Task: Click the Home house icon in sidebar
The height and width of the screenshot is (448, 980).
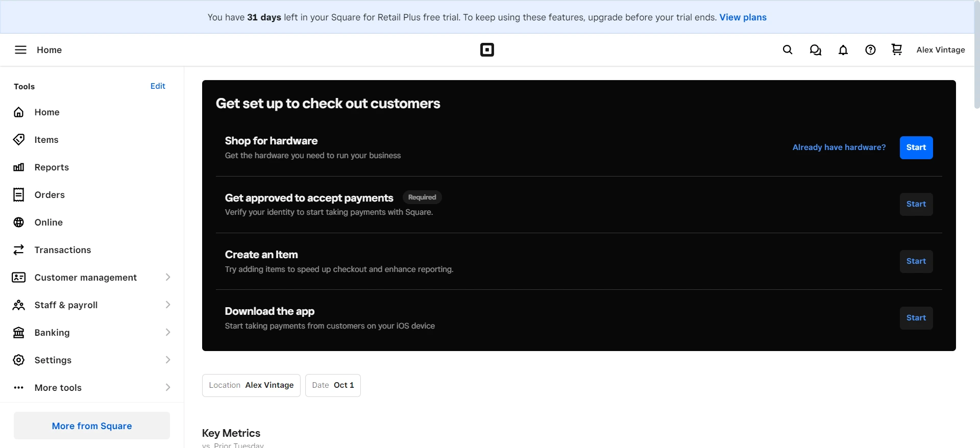Action: 19,112
